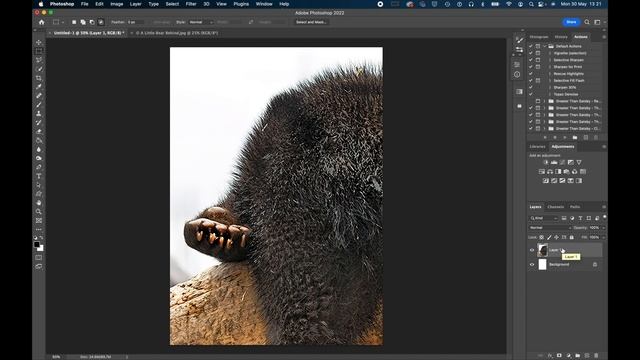The height and width of the screenshot is (360, 640).
Task: Click Create new set folder icon in Actions
Action: [575, 138]
